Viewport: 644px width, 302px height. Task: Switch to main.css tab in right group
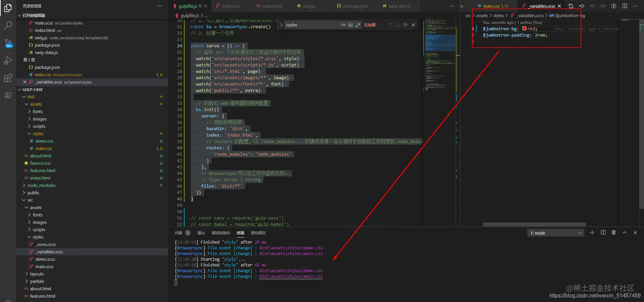pyautogui.click(x=492, y=6)
